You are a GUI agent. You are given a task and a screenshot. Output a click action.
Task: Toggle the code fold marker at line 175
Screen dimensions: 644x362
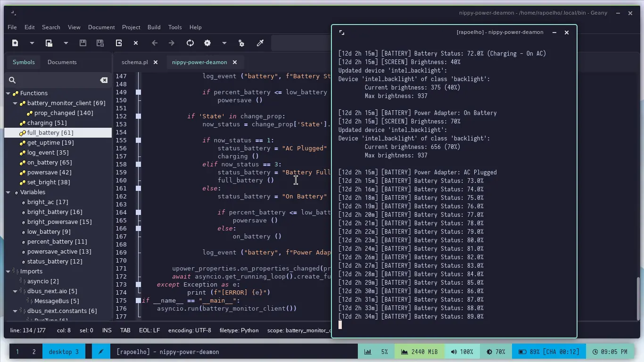[x=138, y=301]
